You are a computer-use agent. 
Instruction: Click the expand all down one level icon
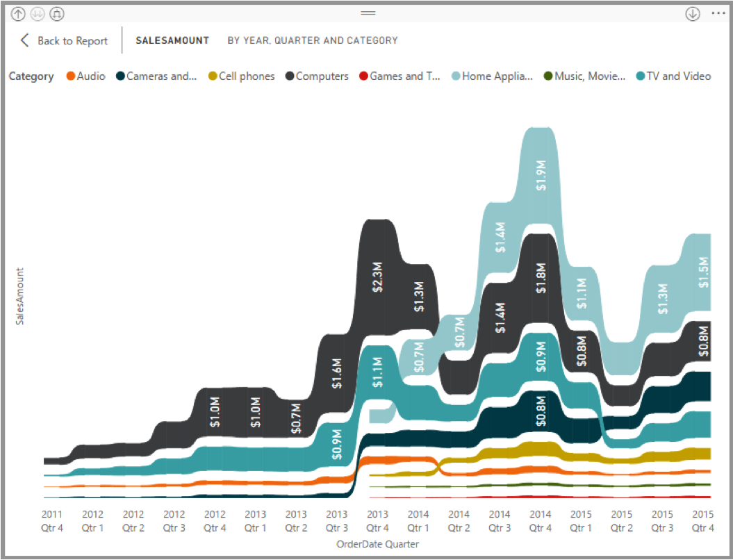coord(57,14)
